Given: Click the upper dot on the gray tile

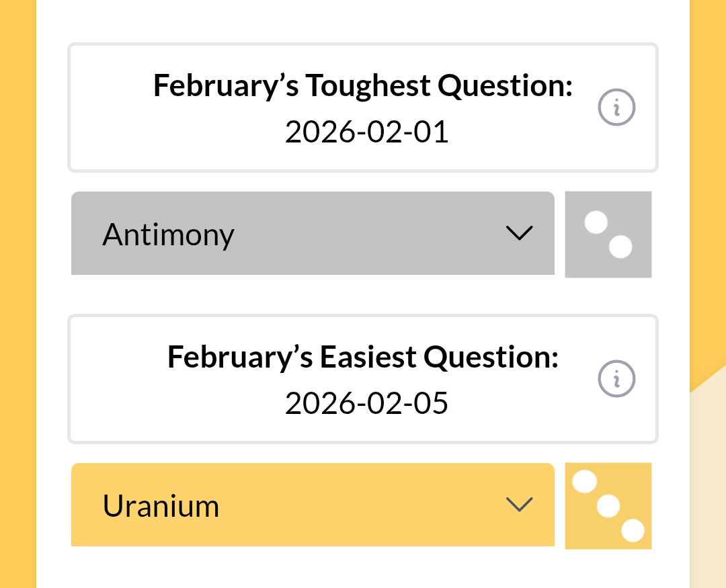Looking at the screenshot, I should pyautogui.click(x=596, y=222).
